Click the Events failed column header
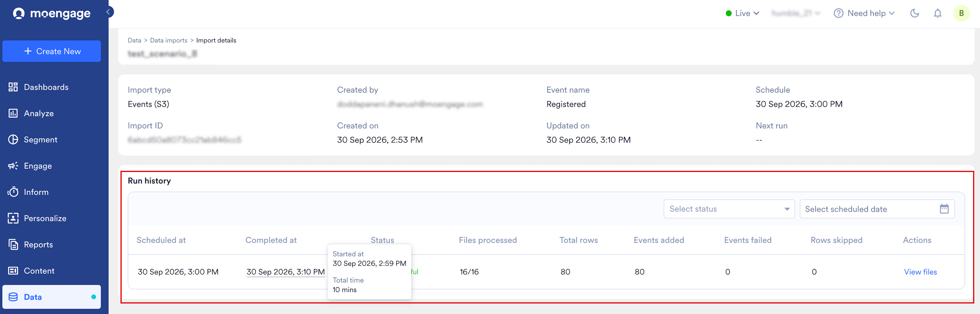 pos(748,240)
